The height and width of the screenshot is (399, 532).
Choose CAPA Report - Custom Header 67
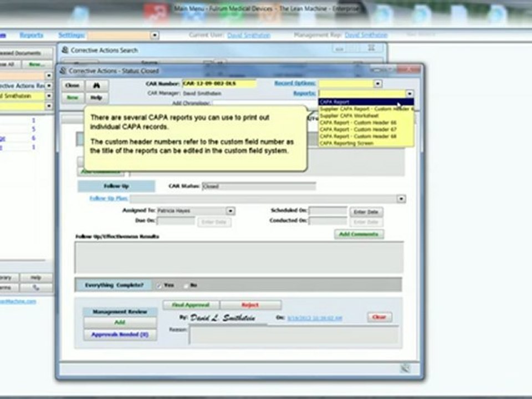[366, 129]
